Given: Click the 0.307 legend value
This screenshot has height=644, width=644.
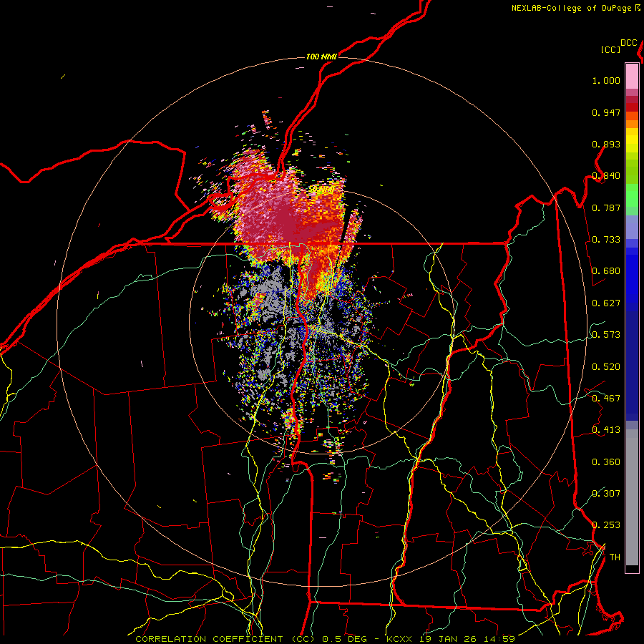Looking at the screenshot, I should coord(606,494).
